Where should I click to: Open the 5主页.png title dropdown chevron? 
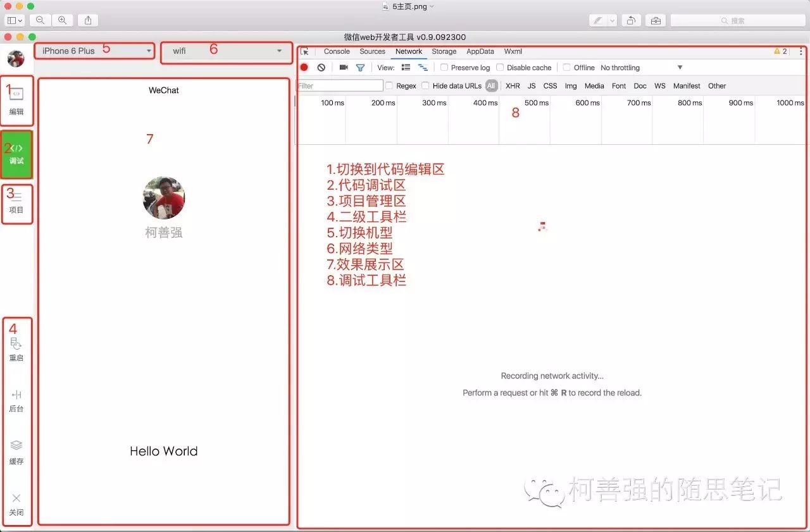(432, 6)
